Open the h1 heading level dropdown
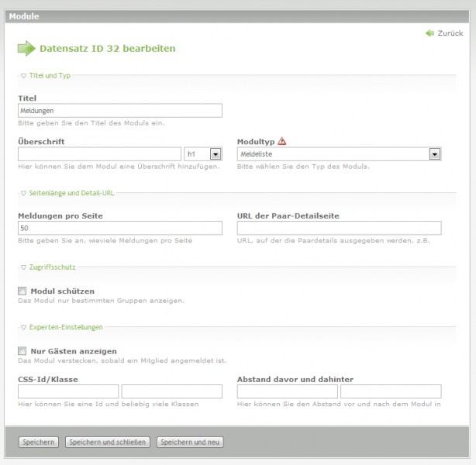 204,154
